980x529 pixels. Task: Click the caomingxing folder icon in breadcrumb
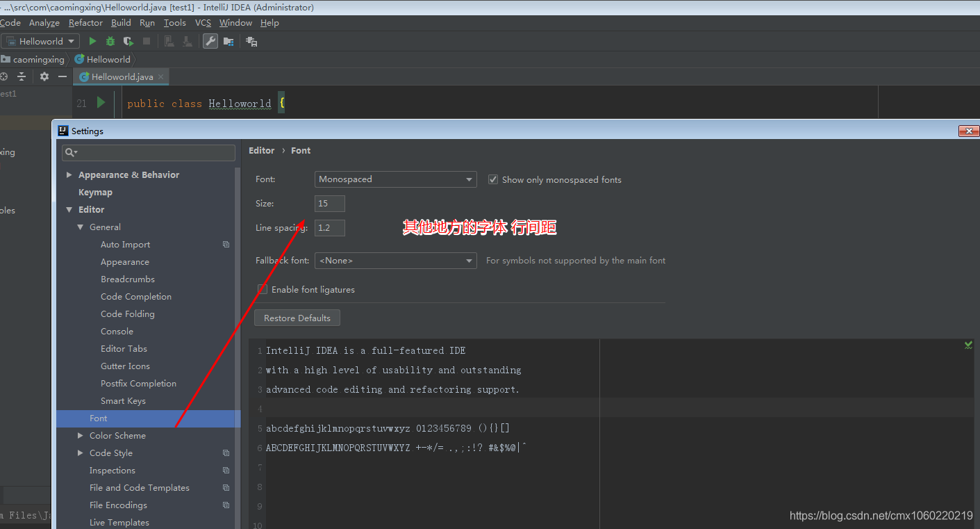(6, 59)
